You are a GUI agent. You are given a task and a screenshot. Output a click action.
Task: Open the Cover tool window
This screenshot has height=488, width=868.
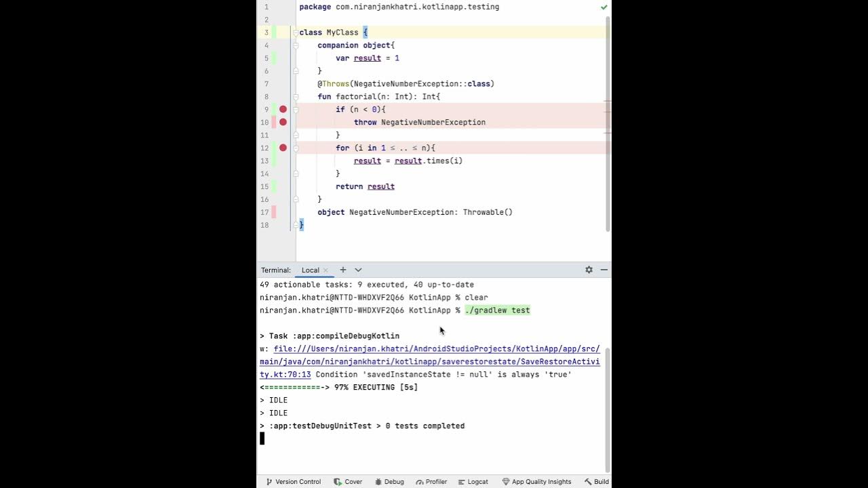(348, 482)
